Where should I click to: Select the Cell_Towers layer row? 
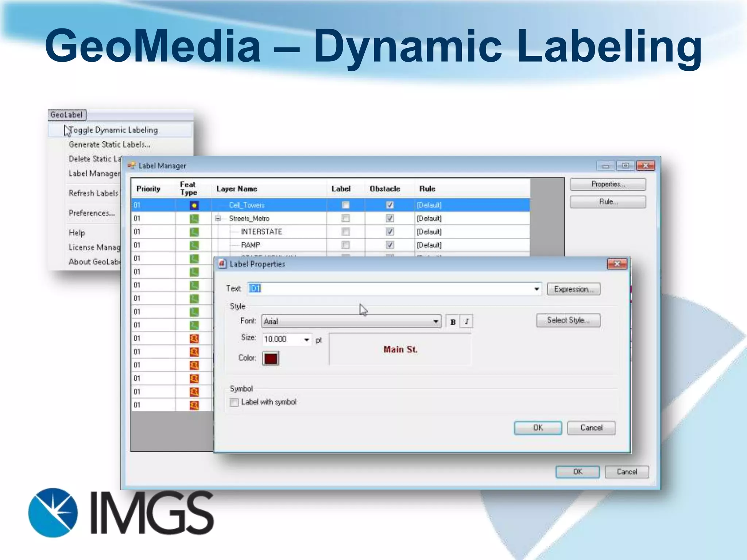click(x=330, y=205)
